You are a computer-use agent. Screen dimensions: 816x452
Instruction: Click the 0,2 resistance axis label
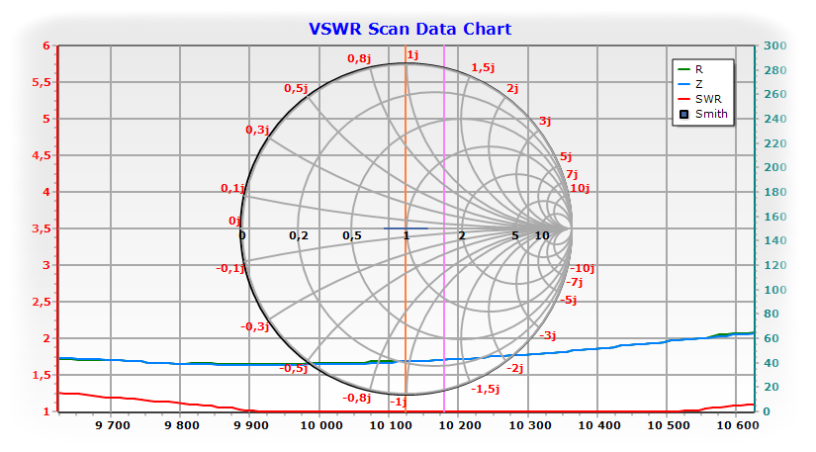pyautogui.click(x=299, y=236)
